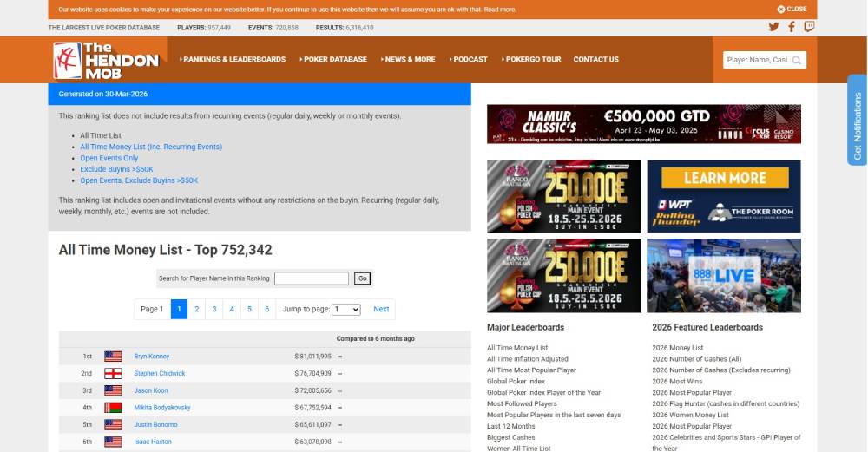Open the Jump to page dropdown
Viewport: 868px width, 452px height.
[x=346, y=309]
